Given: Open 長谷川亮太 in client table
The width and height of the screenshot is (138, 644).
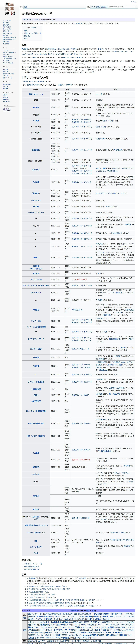Looking at the screenshot, I should [36, 170].
